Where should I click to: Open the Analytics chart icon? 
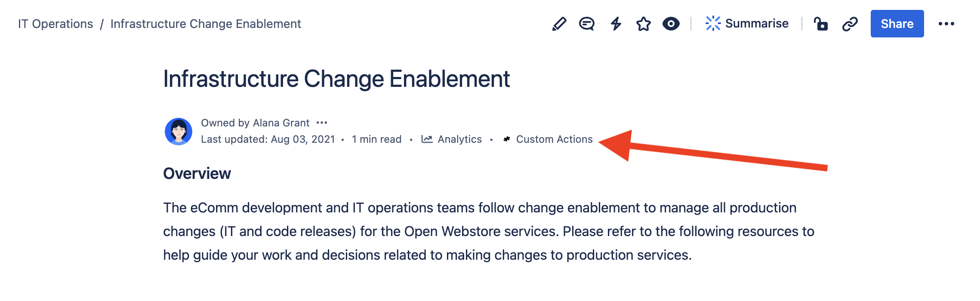[x=427, y=139]
